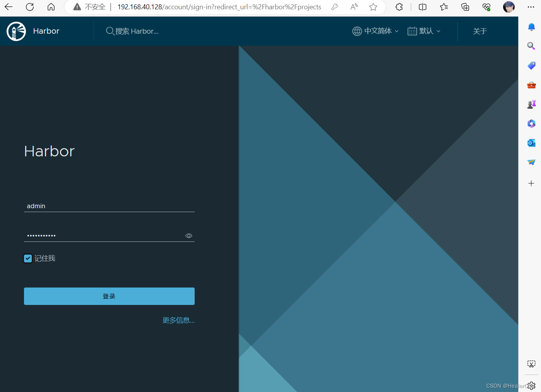Open the browser home page icon
This screenshot has height=392, width=541.
point(51,7)
